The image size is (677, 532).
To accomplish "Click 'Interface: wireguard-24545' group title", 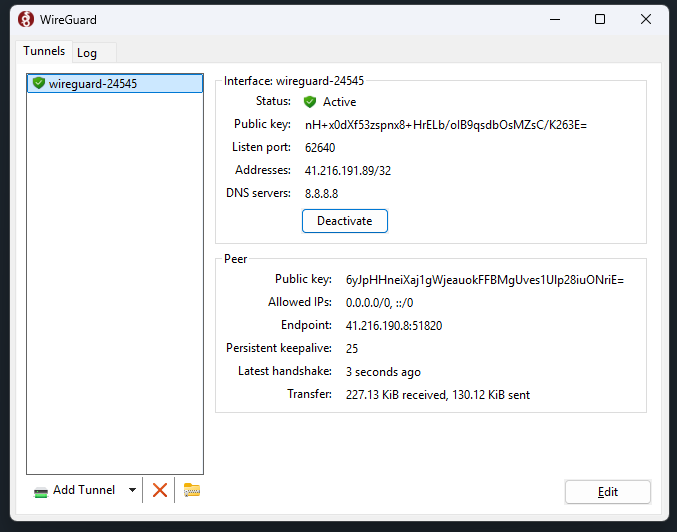I will (x=294, y=81).
